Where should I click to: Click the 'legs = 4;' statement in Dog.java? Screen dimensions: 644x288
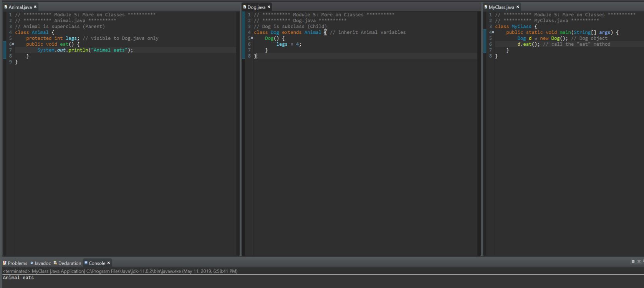[289, 44]
